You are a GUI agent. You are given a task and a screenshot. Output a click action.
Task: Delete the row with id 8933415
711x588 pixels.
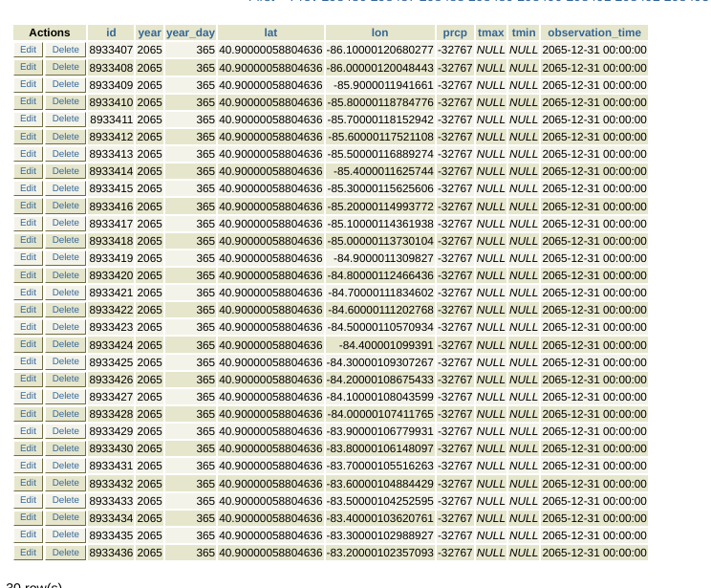coord(66,188)
